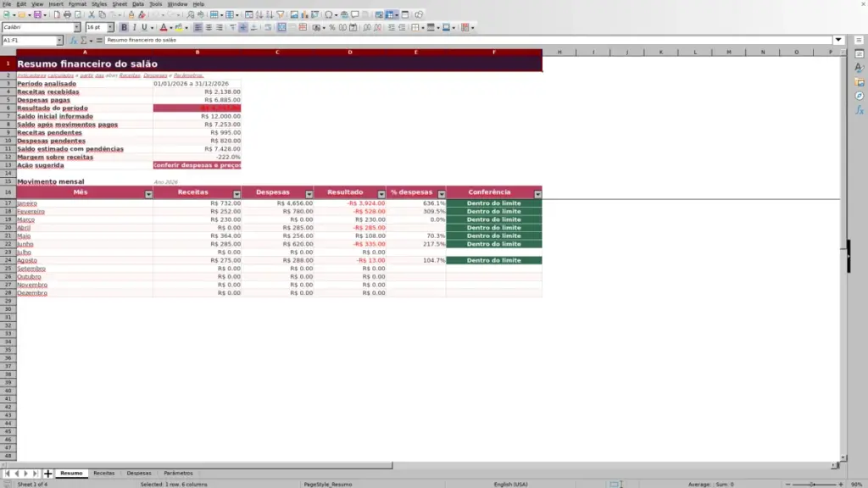This screenshot has width=868, height=488.
Task: Open the Conferência column filter dropdown
Action: pyautogui.click(x=537, y=194)
